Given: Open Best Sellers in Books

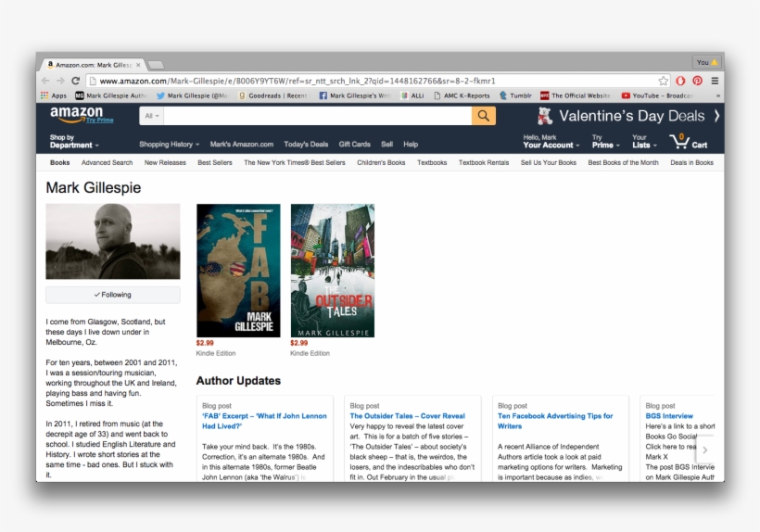Looking at the screenshot, I should [215, 163].
